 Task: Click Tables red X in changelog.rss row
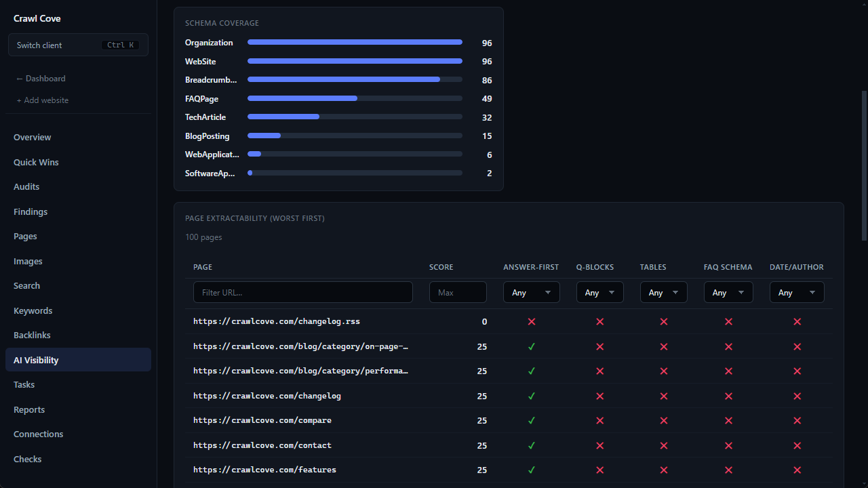(x=664, y=322)
